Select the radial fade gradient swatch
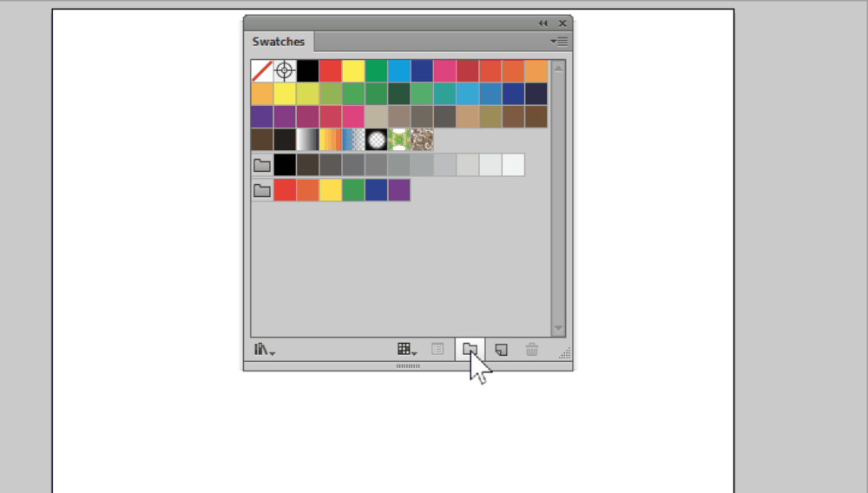868x493 pixels. 376,140
